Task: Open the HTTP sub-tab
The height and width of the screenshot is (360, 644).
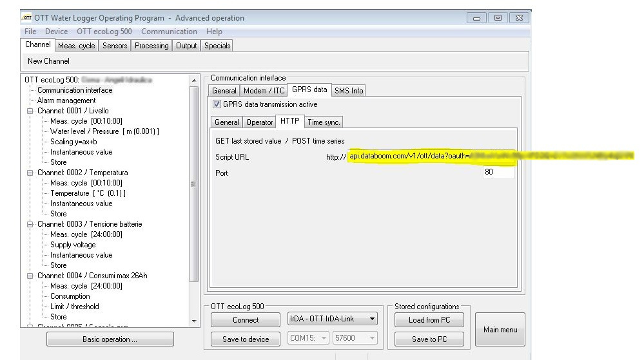Action: [x=290, y=121]
